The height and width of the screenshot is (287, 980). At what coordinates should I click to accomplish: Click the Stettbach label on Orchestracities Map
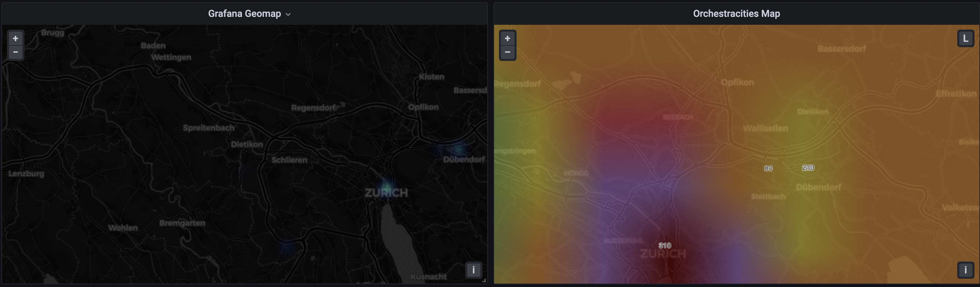coord(768,196)
